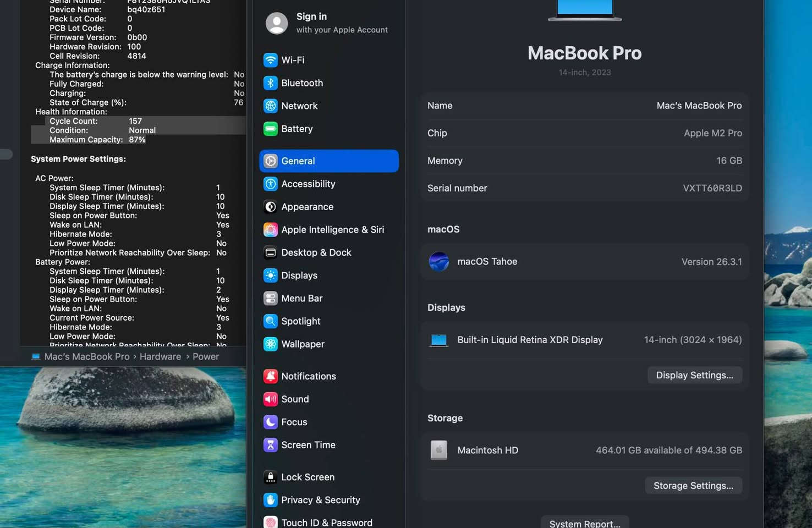
Task: Click the Spotlight magnifier icon
Action: (x=270, y=321)
